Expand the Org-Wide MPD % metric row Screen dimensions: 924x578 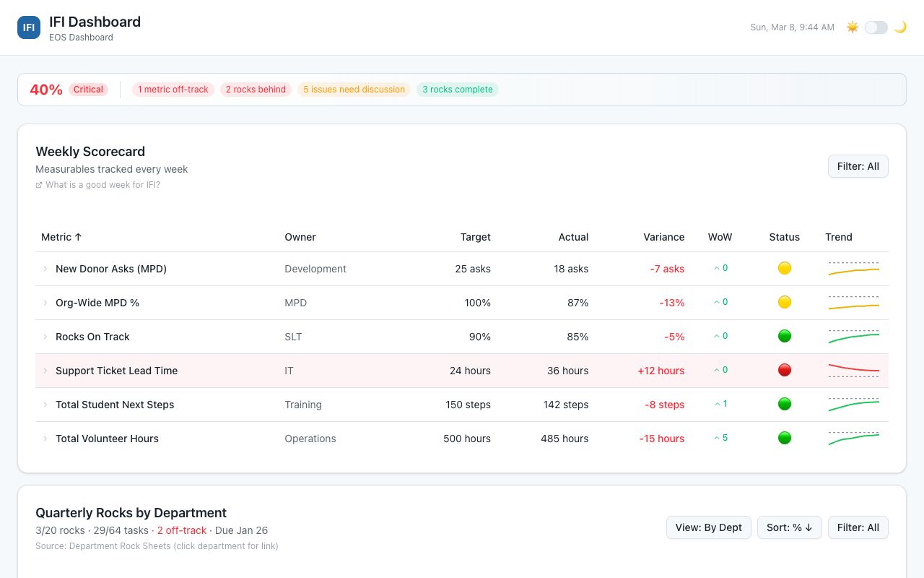[45, 303]
